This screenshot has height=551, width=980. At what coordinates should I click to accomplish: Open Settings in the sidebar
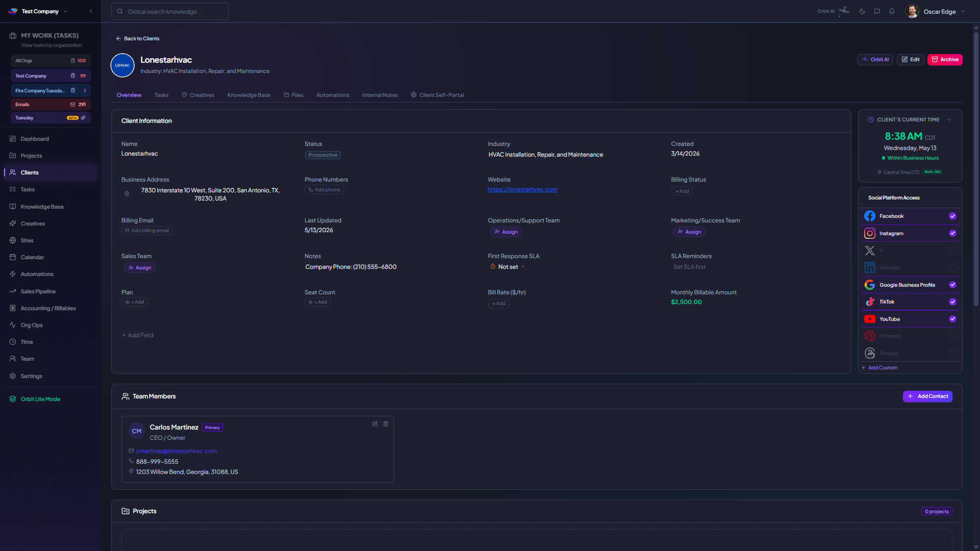tap(50, 376)
